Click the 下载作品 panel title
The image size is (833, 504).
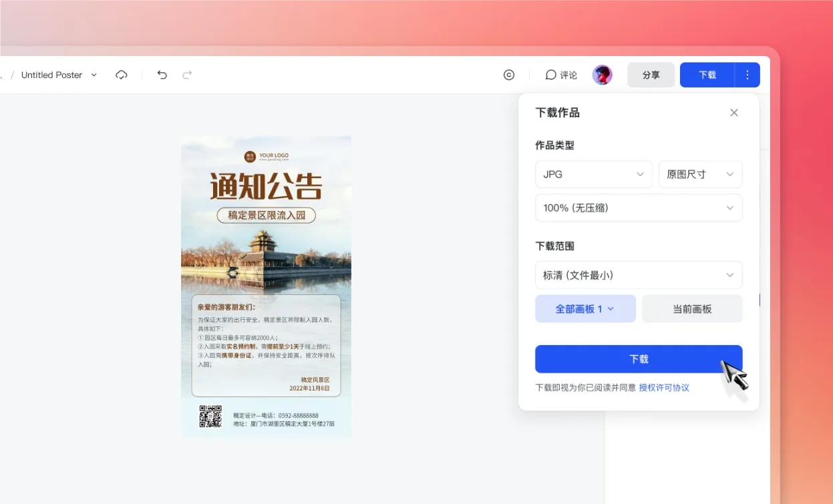pos(557,113)
